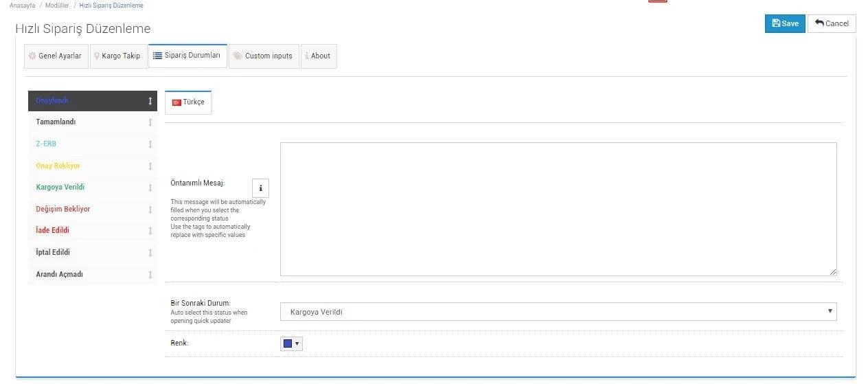This screenshot has width=868, height=384.
Task: Click inside the Öntanımlı Mesaj text area
Action: pos(558,209)
